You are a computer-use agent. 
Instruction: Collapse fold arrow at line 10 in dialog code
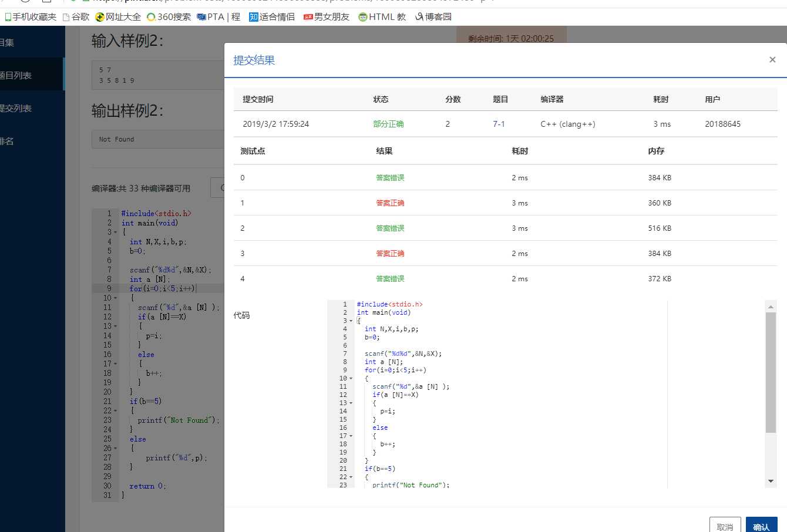(351, 378)
